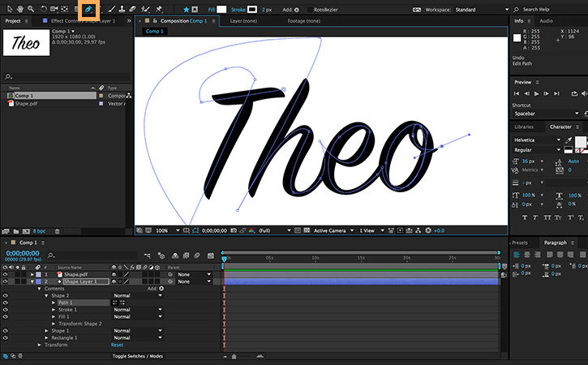588x365 pixels.
Task: Click the Fill label in the toolbar
Action: 212,10
